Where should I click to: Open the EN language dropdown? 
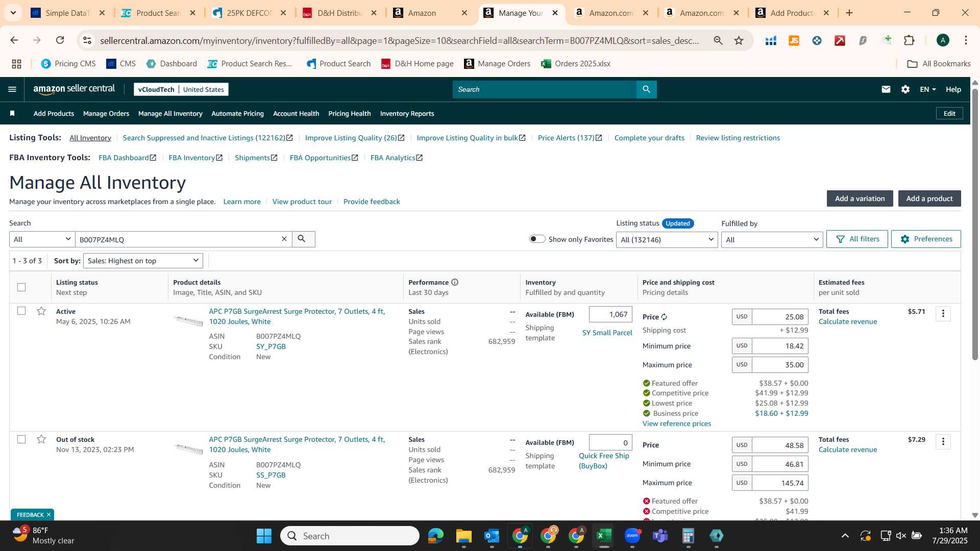[x=927, y=89]
